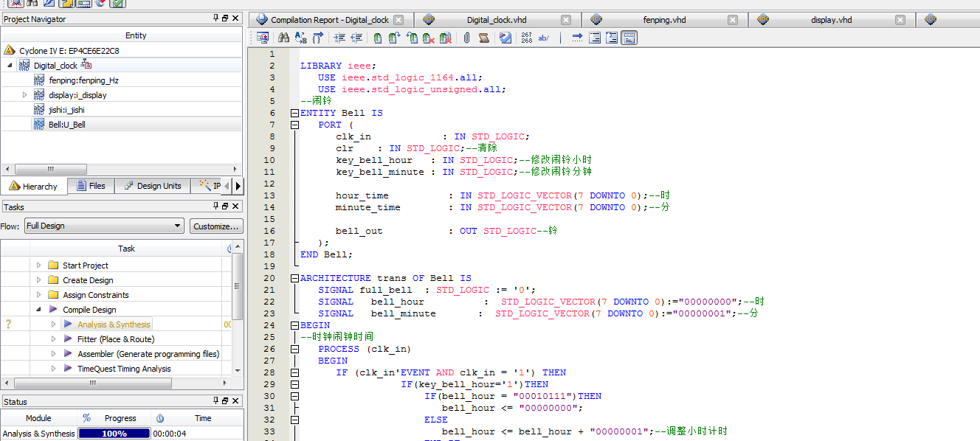Click the play icon for Fitter (Place & Route)
The width and height of the screenshot is (980, 441).
(68, 339)
